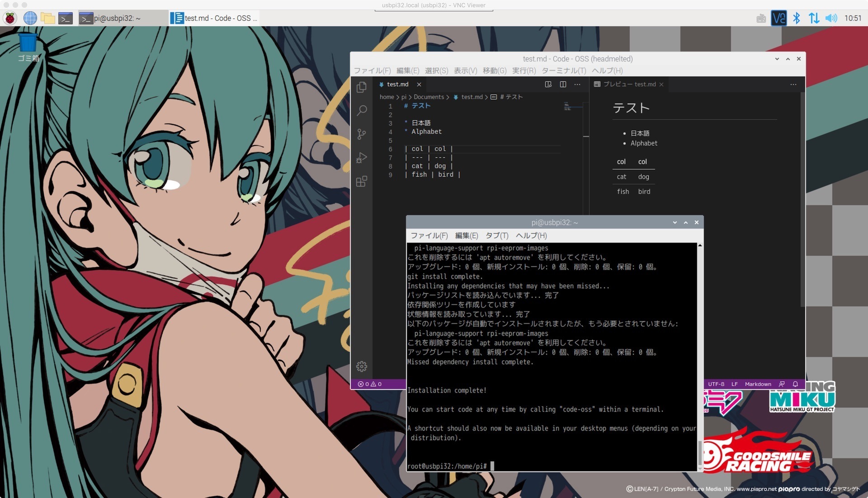Close the プレビュー test.md tab
Screen dimensions: 868x498
click(661, 85)
